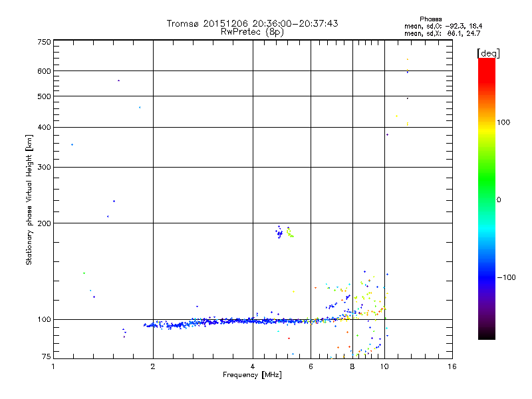Click the '75' y-axis tick label

click(47, 356)
